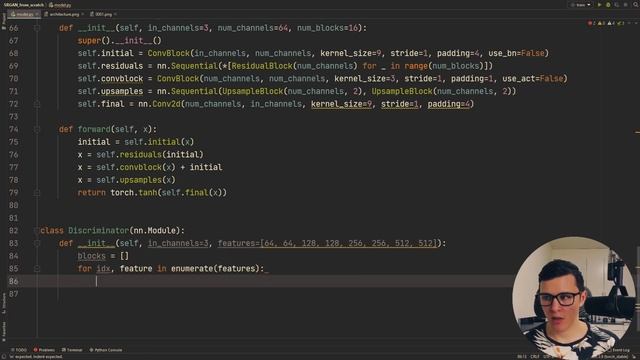Viewport: 640px width, 360px height.
Task: Collapse the forward method on line 74
Action: pyautogui.click(x=37, y=129)
